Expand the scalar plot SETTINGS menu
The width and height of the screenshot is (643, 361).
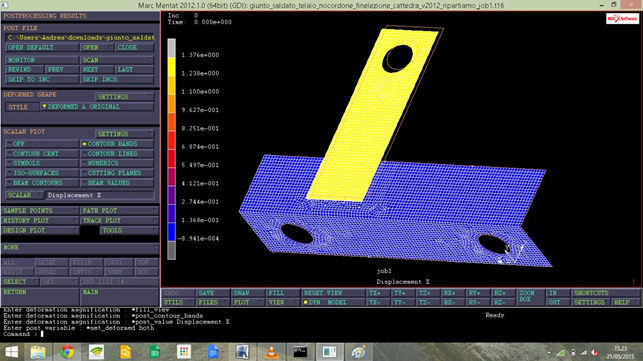124,134
